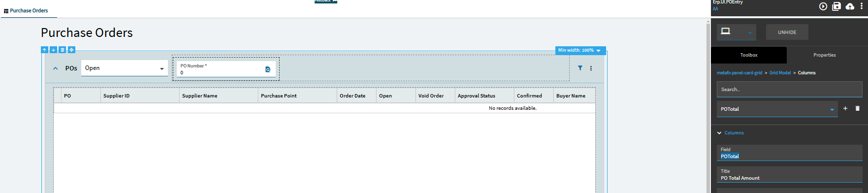Collapse the POs panel card
This screenshot has width=868, height=193.
[x=56, y=68]
